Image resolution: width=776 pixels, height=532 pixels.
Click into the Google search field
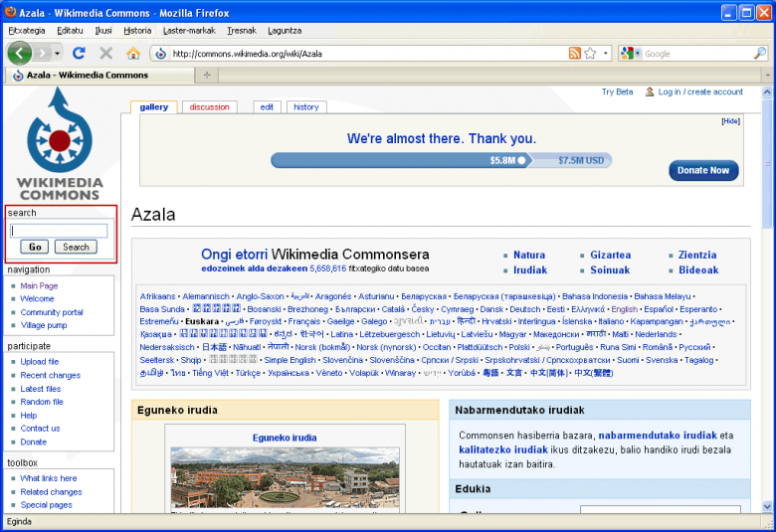(696, 54)
